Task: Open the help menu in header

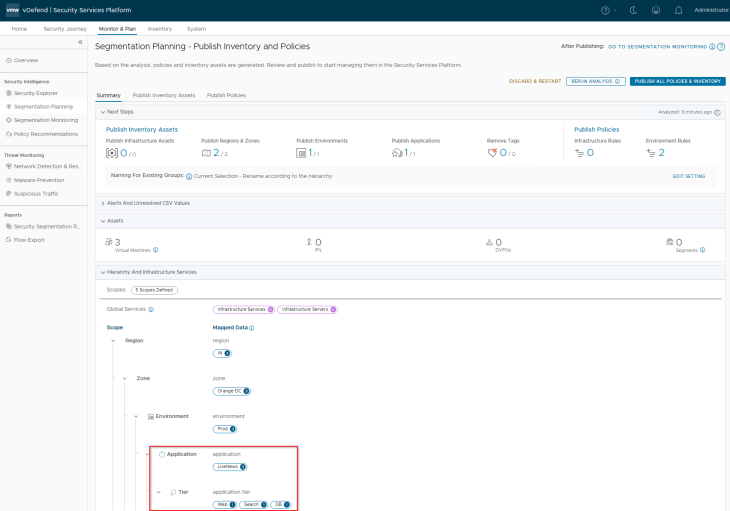Action: [606, 9]
